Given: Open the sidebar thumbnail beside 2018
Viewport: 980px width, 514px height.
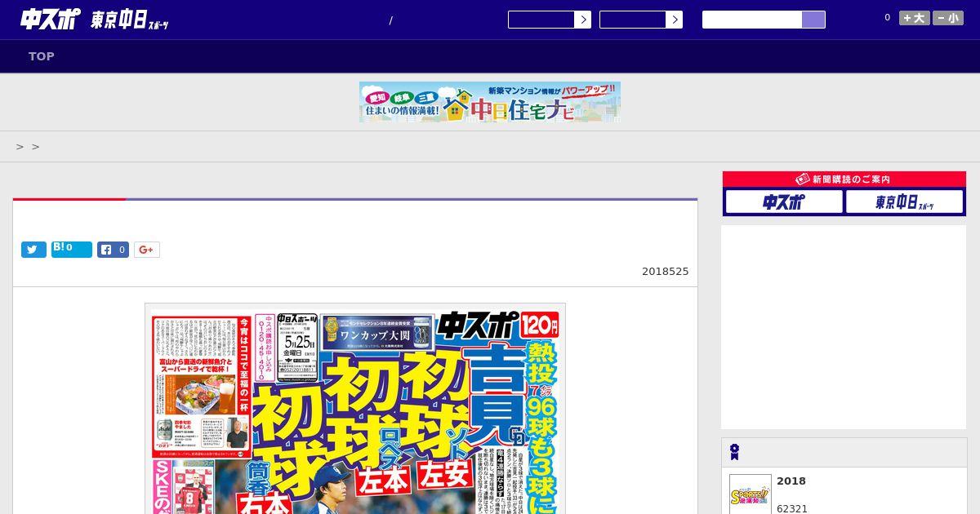Looking at the screenshot, I should tap(751, 494).
